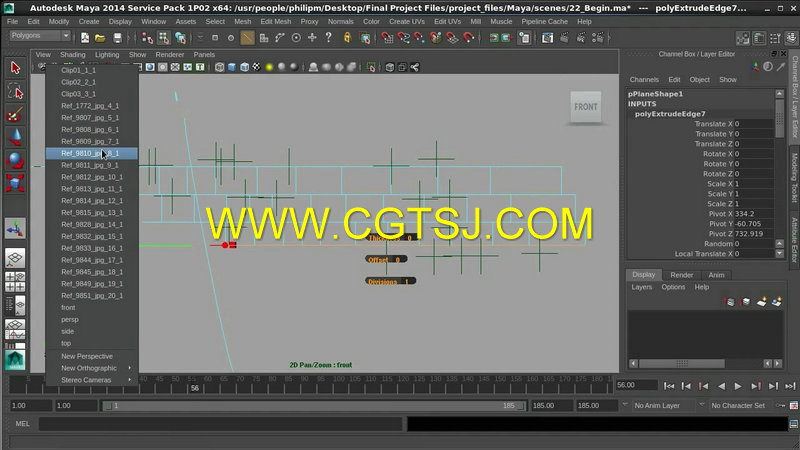Screen dimensions: 800x450
Task: Open the Polygons menu set dropdown
Action: 40,36
